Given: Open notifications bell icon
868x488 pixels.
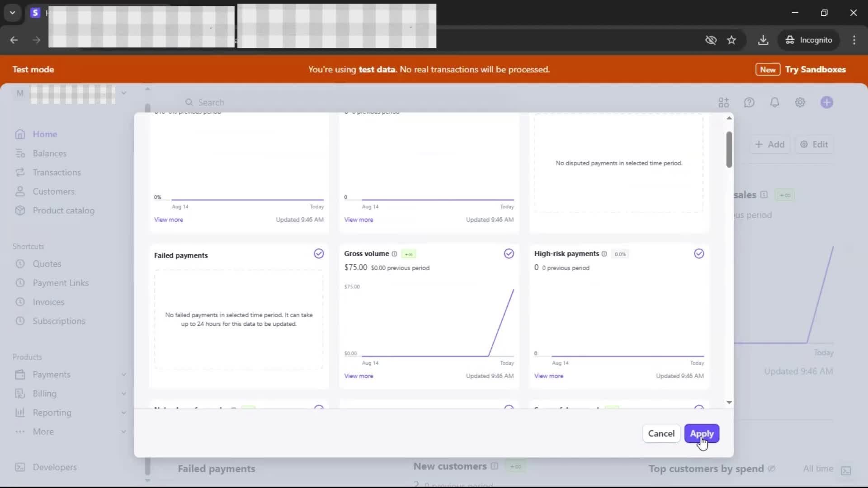Looking at the screenshot, I should click(774, 103).
